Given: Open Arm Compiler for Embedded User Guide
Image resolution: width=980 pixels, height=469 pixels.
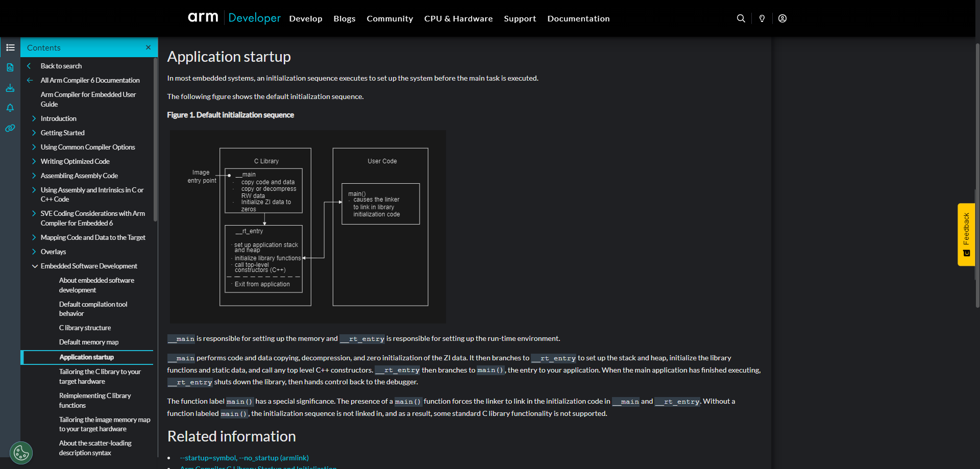Looking at the screenshot, I should (88, 99).
